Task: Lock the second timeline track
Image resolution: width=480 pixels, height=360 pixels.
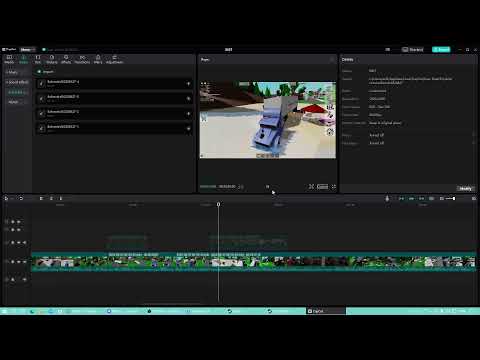Action: coord(13,230)
